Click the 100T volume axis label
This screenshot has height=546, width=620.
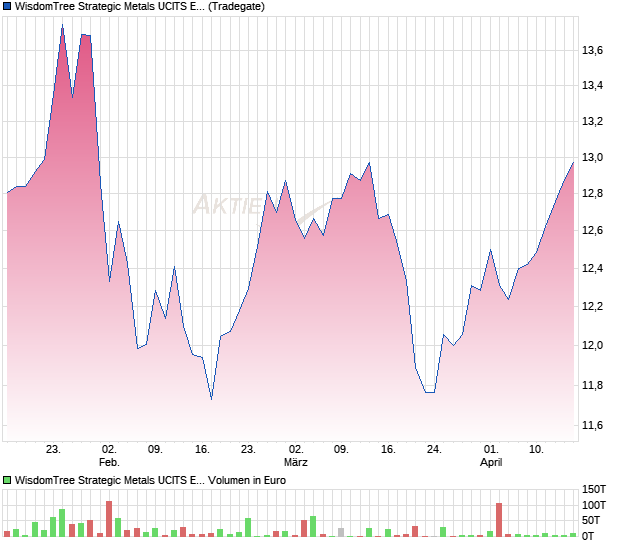pos(593,505)
